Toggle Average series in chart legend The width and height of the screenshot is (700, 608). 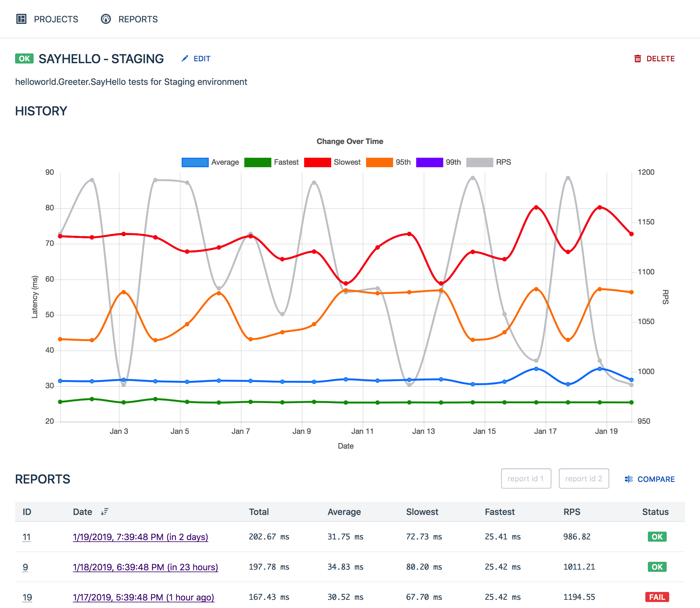click(195, 163)
